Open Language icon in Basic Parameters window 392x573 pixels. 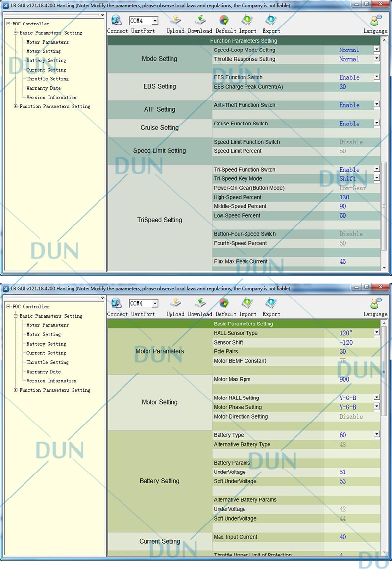(376, 303)
